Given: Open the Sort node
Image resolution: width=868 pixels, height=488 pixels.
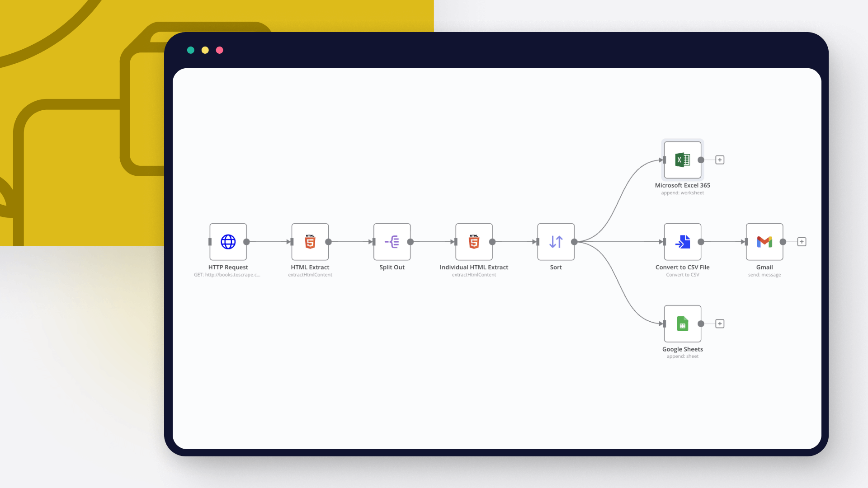Looking at the screenshot, I should [x=556, y=242].
